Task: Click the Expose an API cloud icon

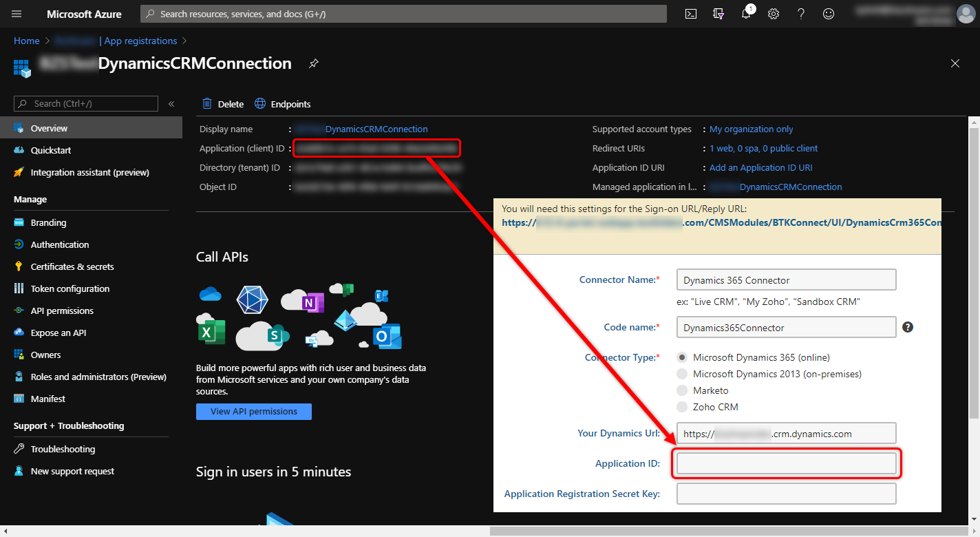Action: tap(19, 333)
